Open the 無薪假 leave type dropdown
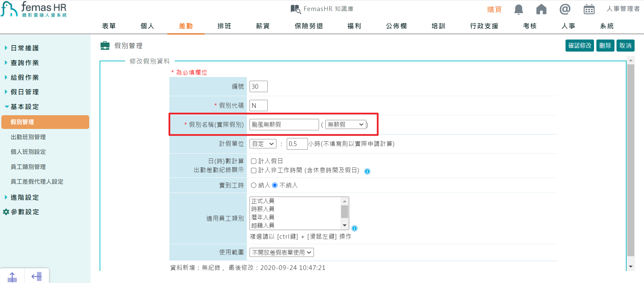This screenshot has height=283, width=644. click(x=345, y=125)
